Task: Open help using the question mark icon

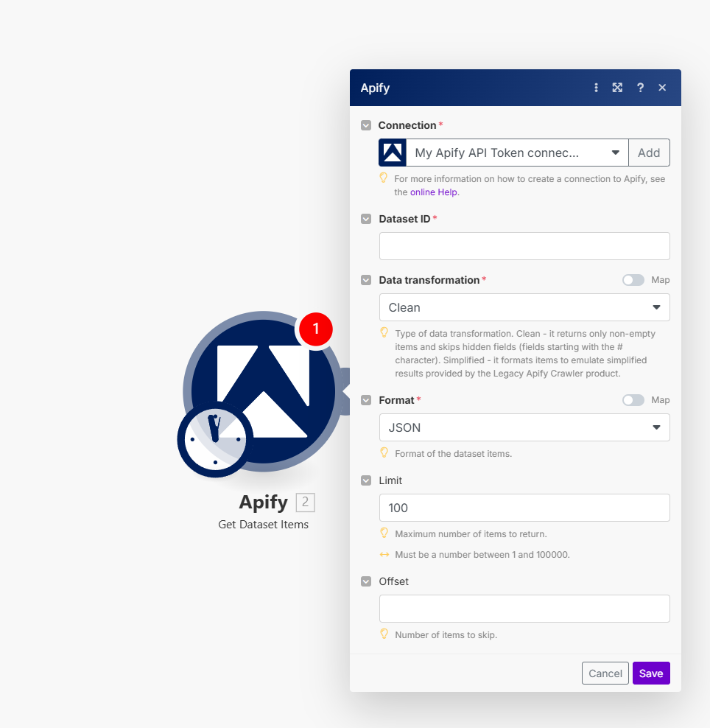Action: point(640,88)
